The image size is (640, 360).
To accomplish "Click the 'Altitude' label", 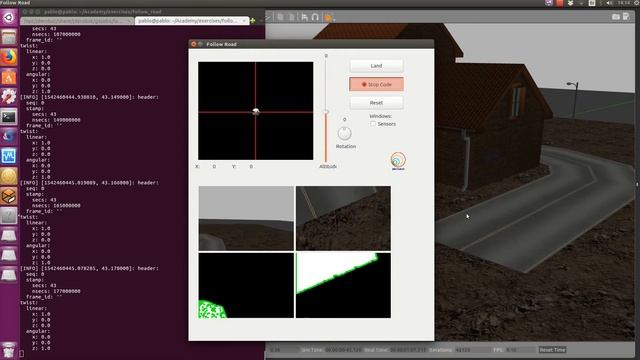I will click(328, 167).
